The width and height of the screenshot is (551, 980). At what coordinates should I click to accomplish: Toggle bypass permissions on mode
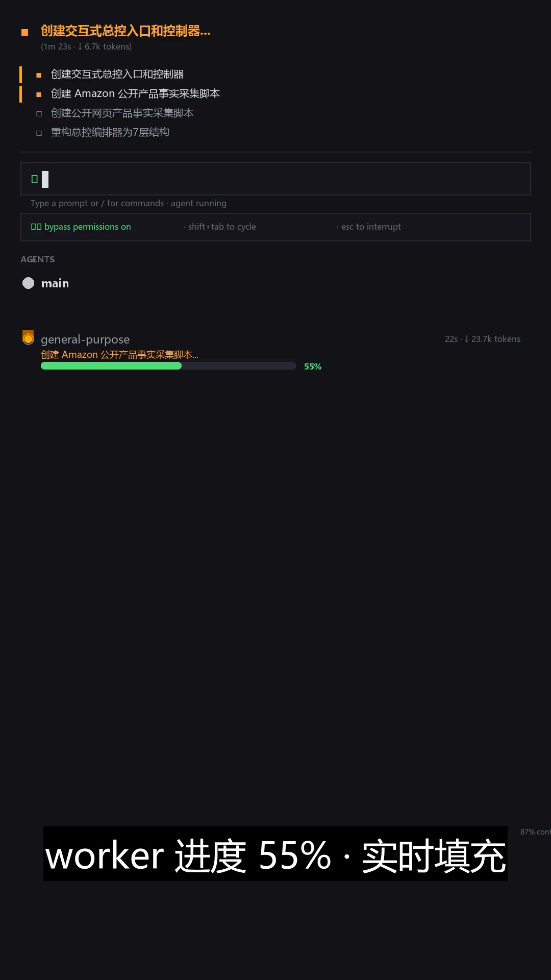coord(81,227)
